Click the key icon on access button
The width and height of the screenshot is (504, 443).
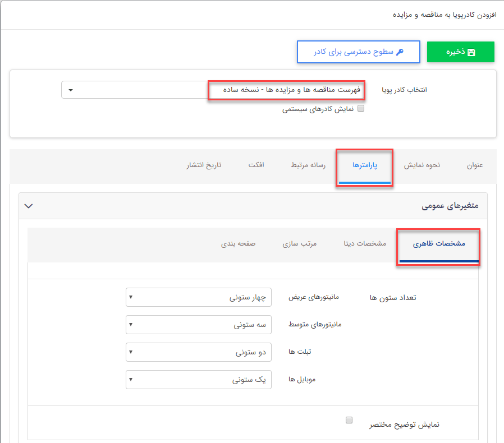tap(400, 52)
